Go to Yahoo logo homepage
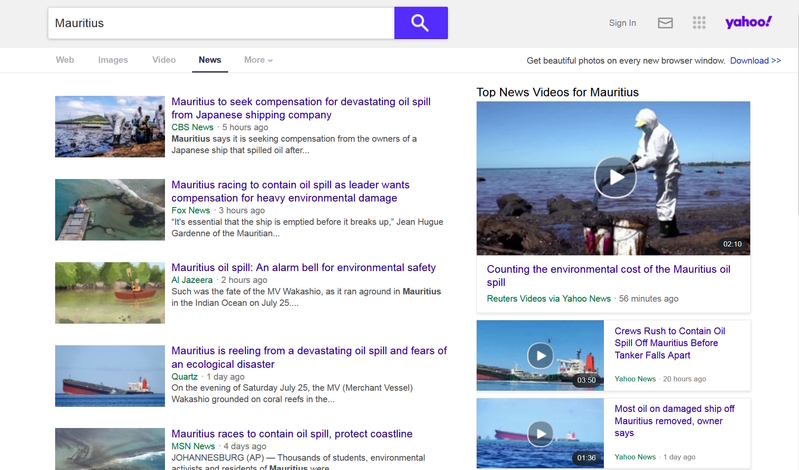This screenshot has width=799, height=470. pyautogui.click(x=748, y=22)
